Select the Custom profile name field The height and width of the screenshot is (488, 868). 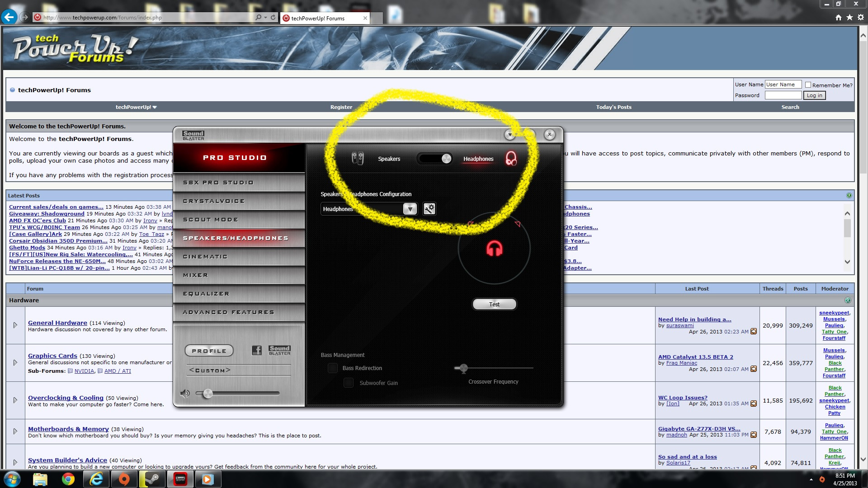click(x=238, y=370)
